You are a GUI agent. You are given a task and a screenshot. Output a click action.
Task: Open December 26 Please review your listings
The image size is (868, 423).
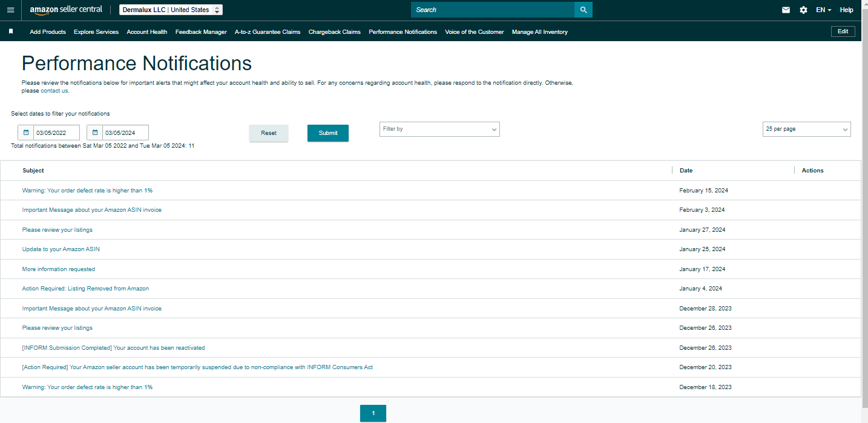point(58,328)
